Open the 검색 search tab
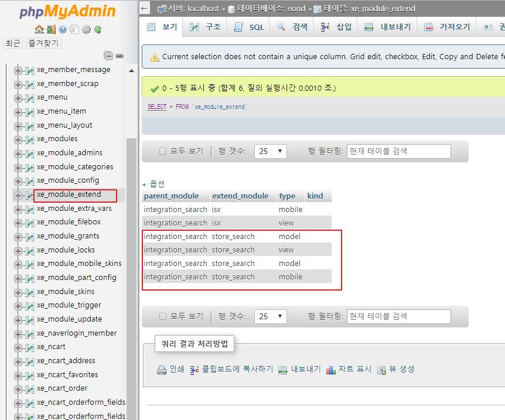The image size is (505, 420). [292, 27]
